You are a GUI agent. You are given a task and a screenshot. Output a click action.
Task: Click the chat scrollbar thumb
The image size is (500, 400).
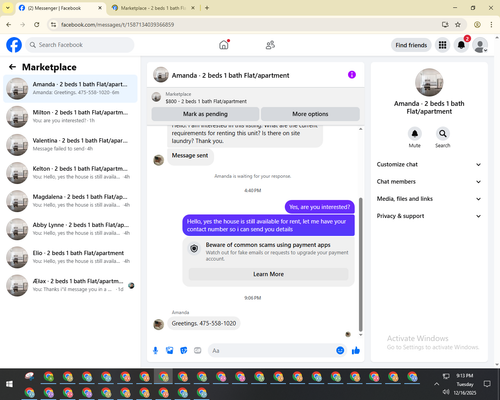[360, 264]
